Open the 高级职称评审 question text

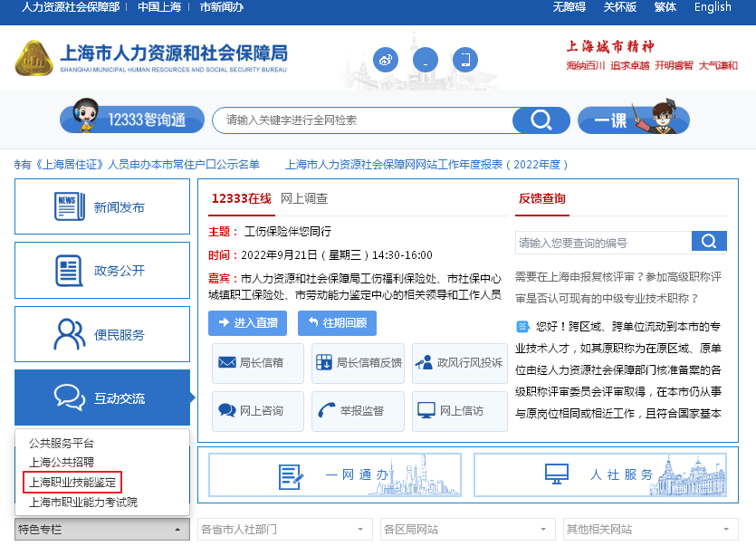coord(618,287)
